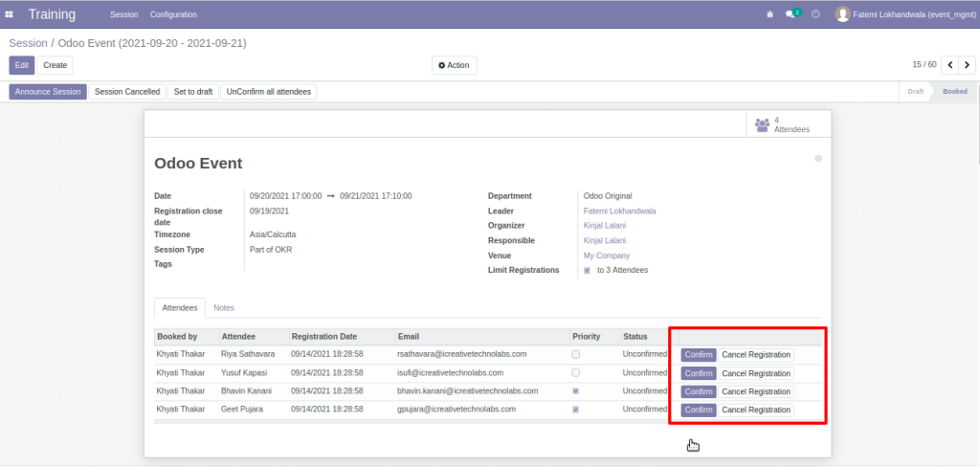Open the apps grid menu icon

click(x=10, y=14)
